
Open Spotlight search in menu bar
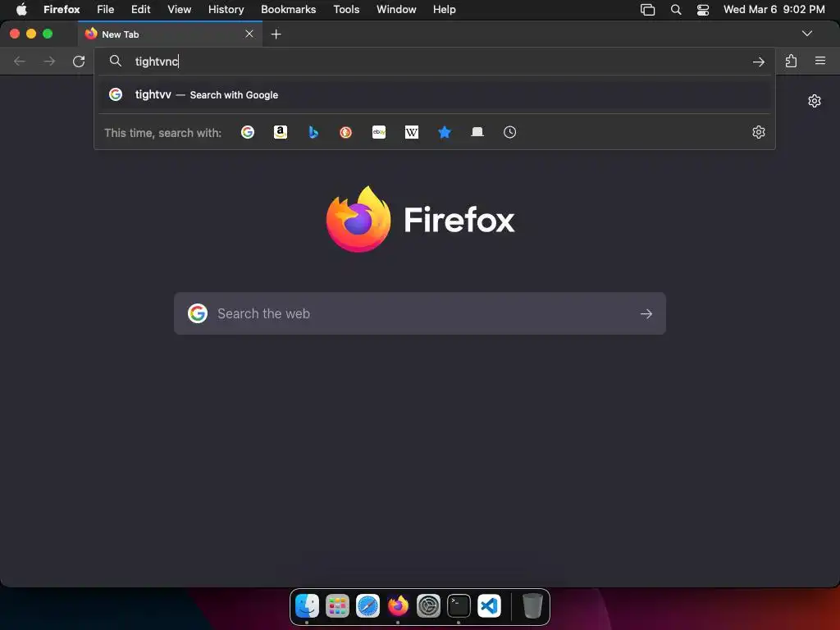pos(676,10)
